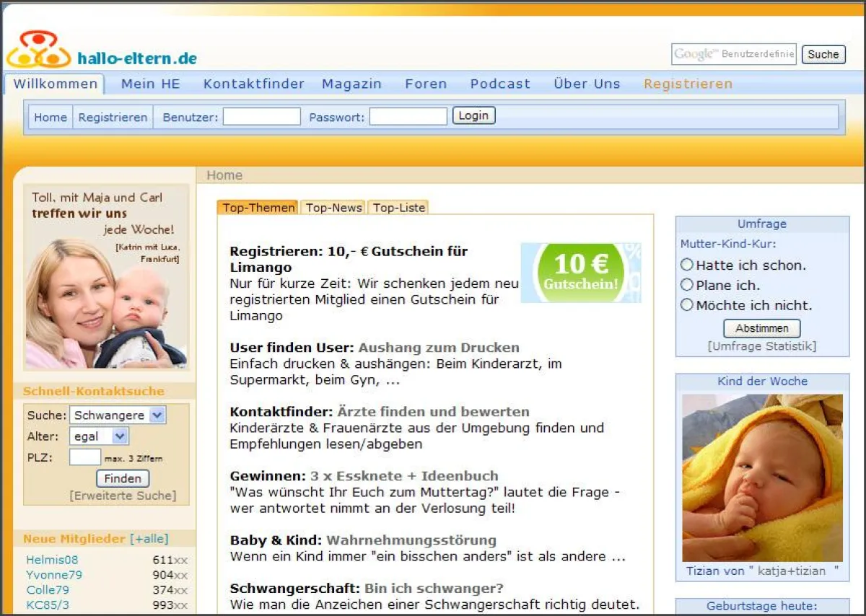Image resolution: width=866 pixels, height=616 pixels.
Task: Click inside the Benutzer input field
Action: coord(261,116)
